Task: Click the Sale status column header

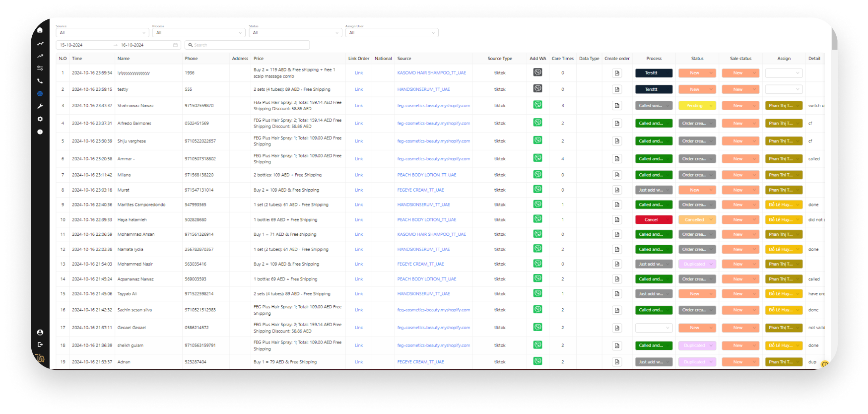Action: pos(740,59)
